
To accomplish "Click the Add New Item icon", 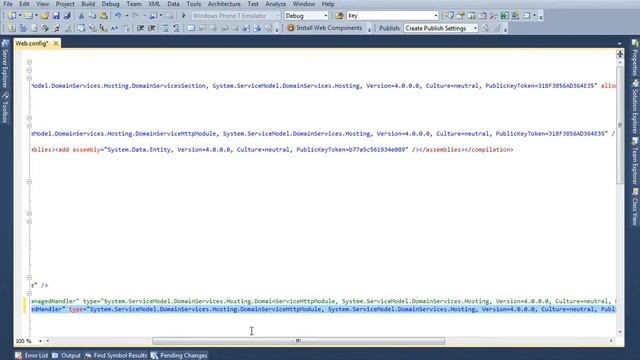I will (28, 16).
